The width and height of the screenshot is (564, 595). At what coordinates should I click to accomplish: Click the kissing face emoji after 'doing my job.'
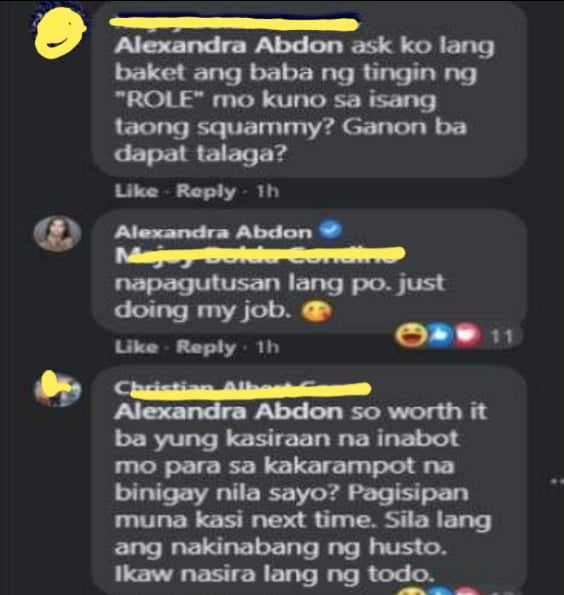point(317,312)
